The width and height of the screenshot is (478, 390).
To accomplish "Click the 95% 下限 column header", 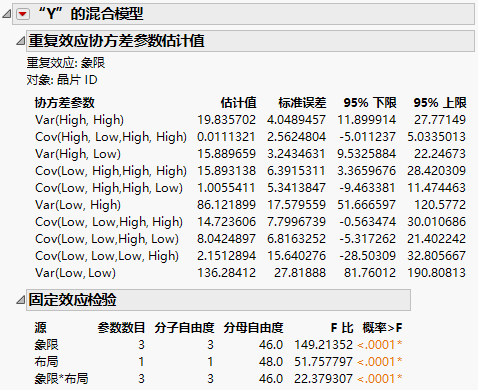I will [370, 103].
